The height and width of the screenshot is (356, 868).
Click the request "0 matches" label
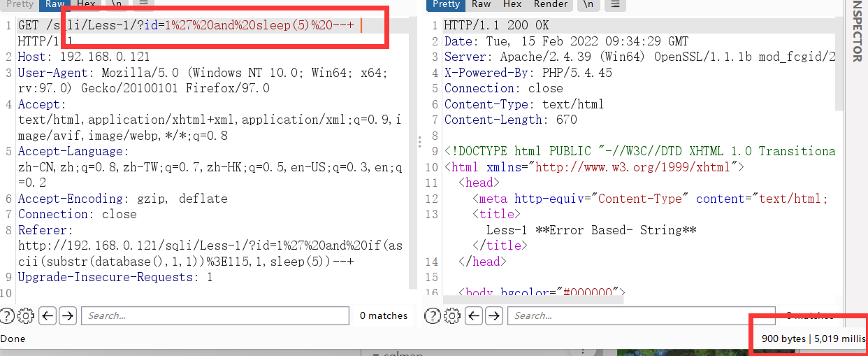(384, 315)
